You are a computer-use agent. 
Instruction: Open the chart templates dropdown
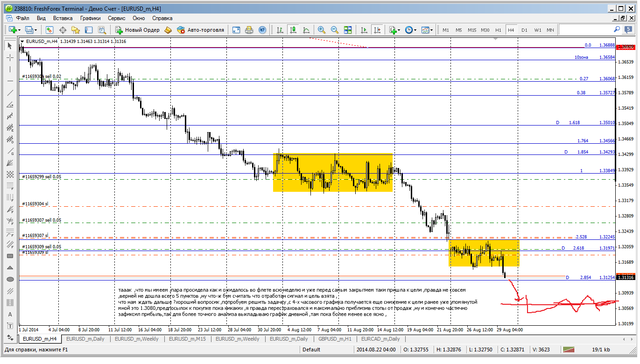pyautogui.click(x=431, y=30)
